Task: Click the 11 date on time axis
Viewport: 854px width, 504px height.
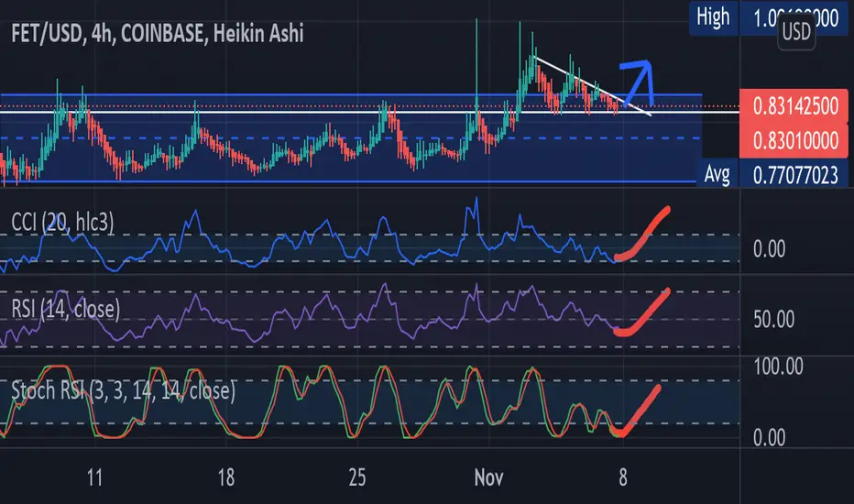Action: [x=94, y=477]
